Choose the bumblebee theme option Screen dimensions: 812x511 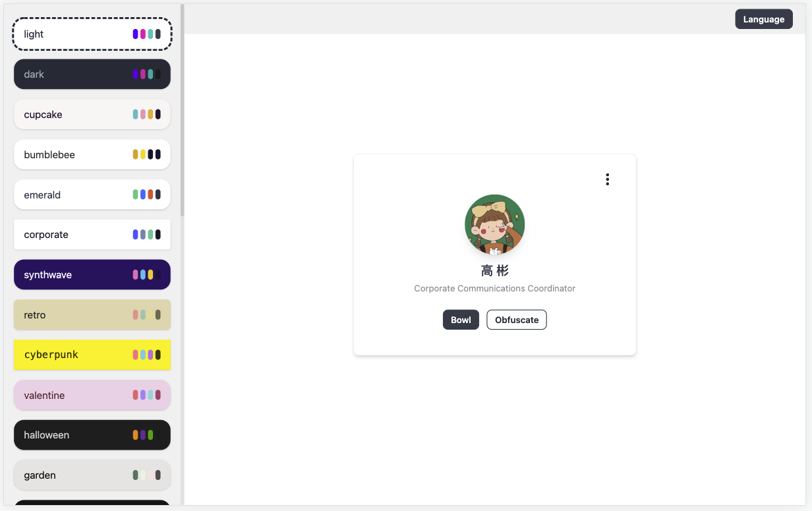92,155
